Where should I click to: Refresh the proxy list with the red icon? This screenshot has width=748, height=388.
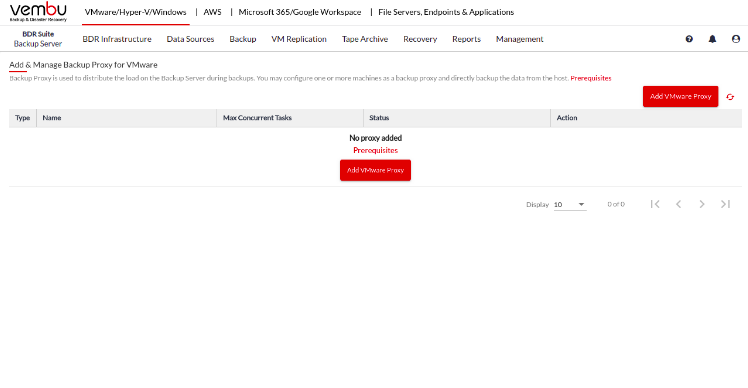click(x=730, y=97)
